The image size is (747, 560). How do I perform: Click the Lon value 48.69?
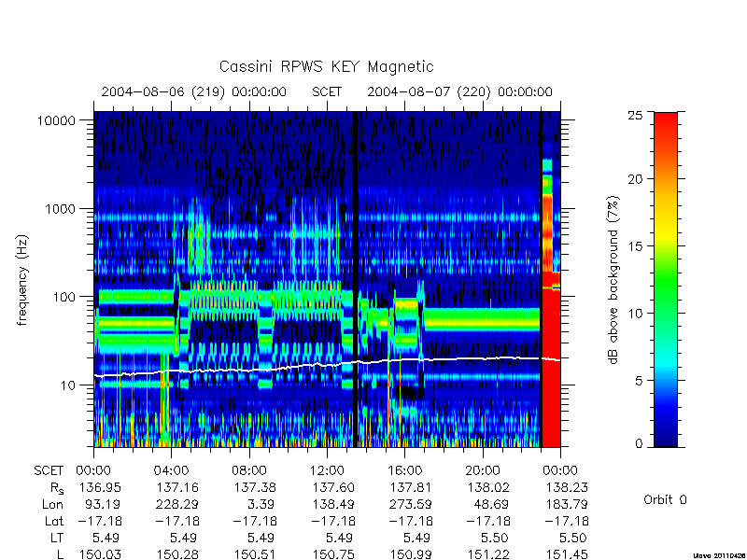491,504
